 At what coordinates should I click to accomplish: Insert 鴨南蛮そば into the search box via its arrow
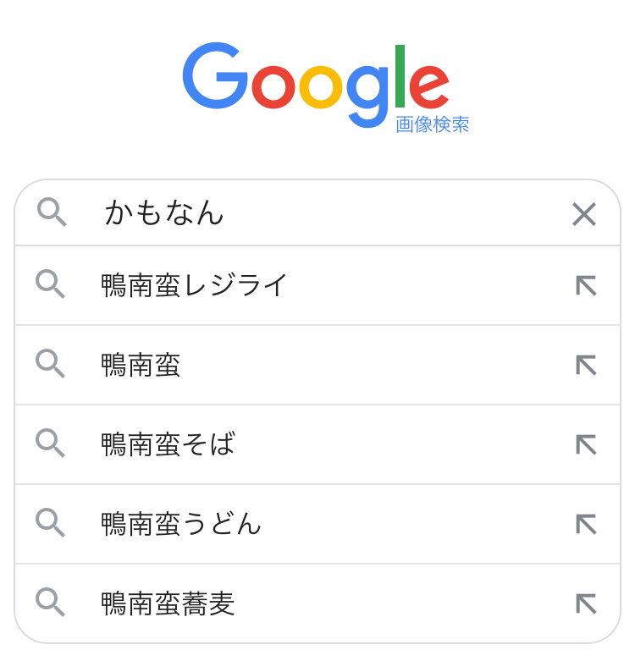click(x=586, y=444)
